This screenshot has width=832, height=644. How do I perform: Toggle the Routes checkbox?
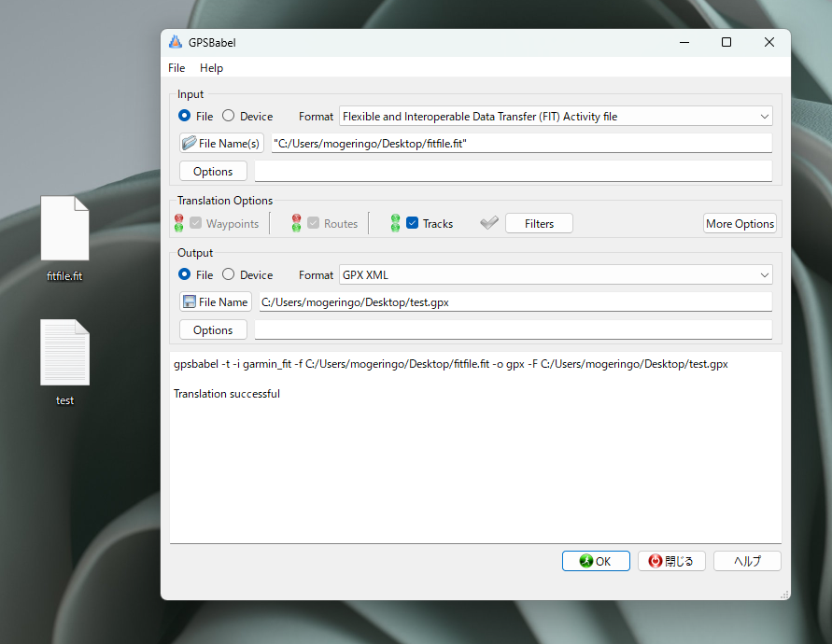coord(314,223)
